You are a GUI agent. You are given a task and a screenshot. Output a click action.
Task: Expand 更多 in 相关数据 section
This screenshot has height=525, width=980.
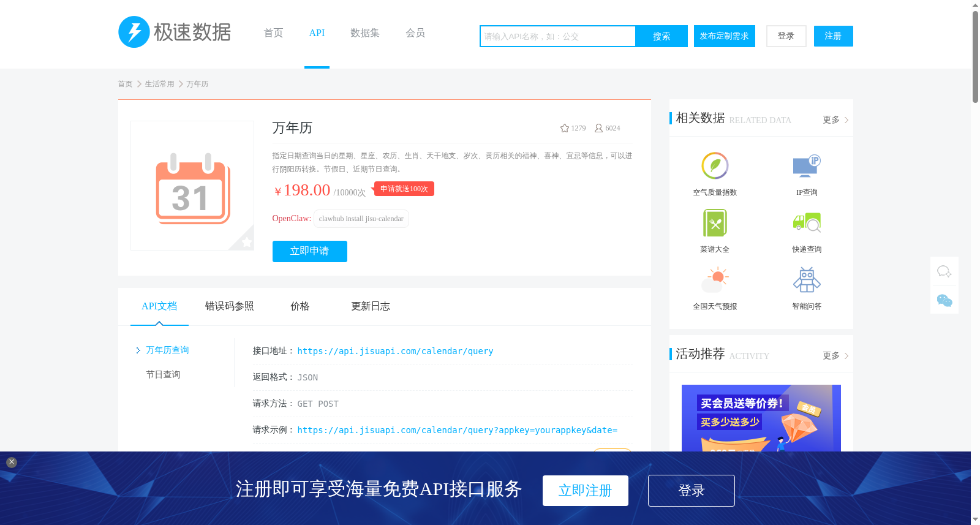[x=835, y=120]
